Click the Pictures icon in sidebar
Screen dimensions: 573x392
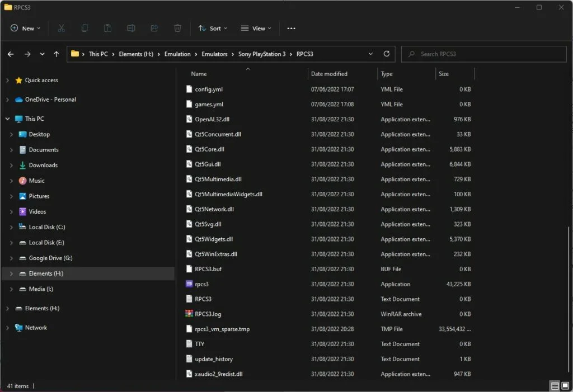point(22,196)
